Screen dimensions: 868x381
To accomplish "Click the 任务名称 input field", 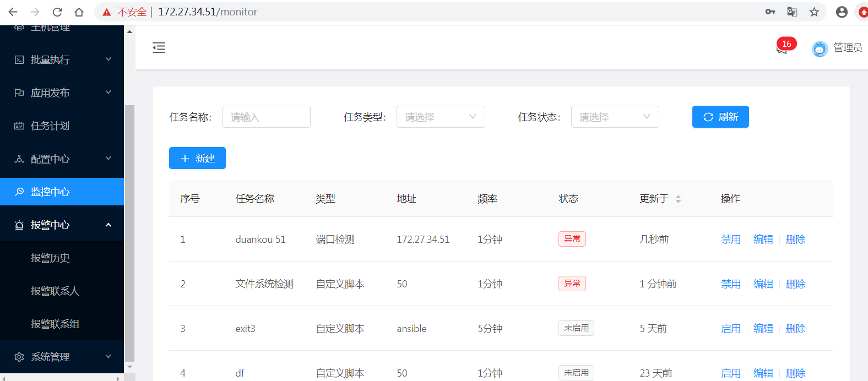I will point(267,117).
